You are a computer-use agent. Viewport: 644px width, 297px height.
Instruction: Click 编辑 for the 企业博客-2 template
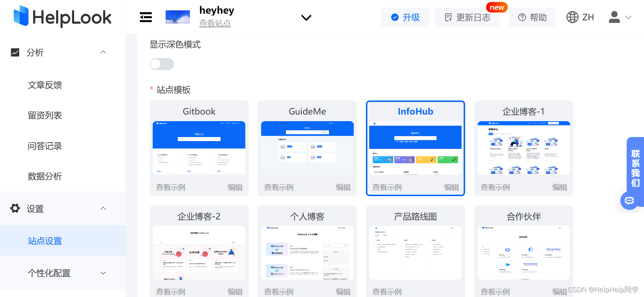coord(235,292)
